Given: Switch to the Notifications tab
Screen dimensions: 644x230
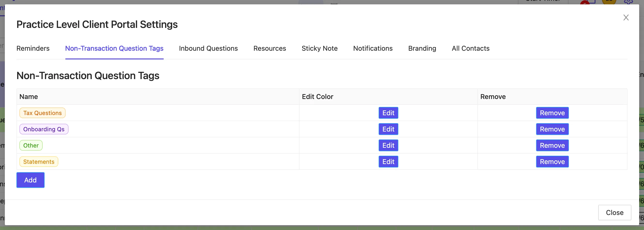Looking at the screenshot, I should click(373, 48).
